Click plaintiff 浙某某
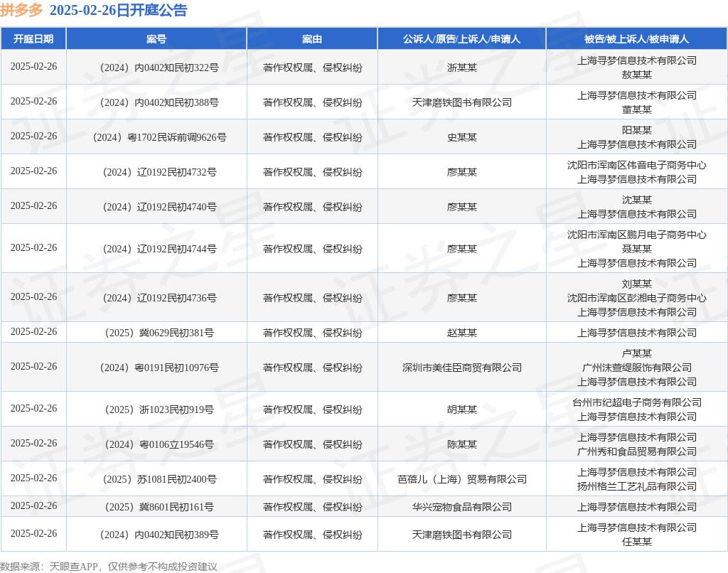 point(462,68)
